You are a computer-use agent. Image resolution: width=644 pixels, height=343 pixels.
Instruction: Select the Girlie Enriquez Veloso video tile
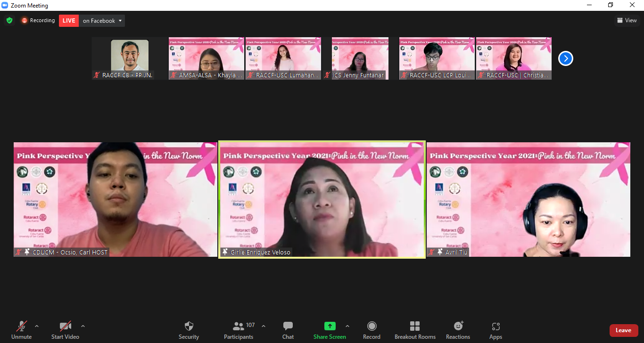pyautogui.click(x=322, y=199)
